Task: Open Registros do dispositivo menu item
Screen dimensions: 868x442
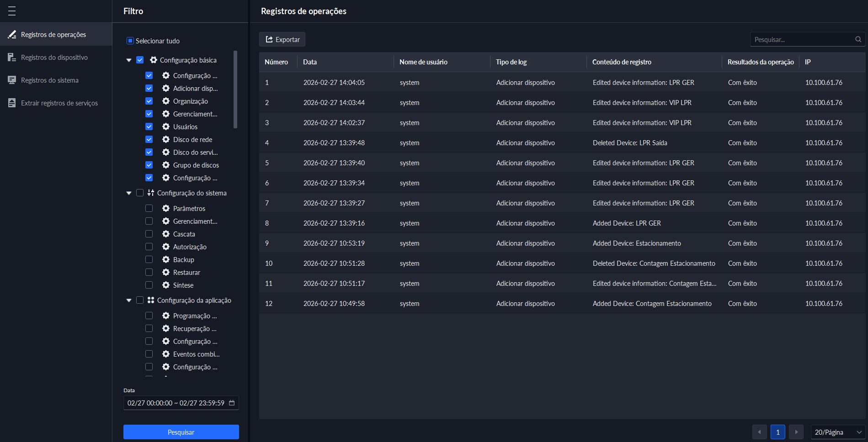Action: click(54, 58)
